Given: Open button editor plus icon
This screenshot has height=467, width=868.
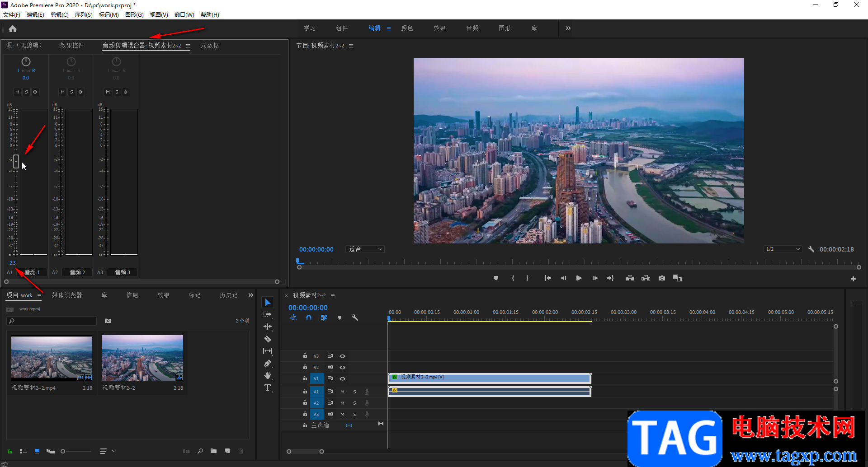Looking at the screenshot, I should point(853,279).
